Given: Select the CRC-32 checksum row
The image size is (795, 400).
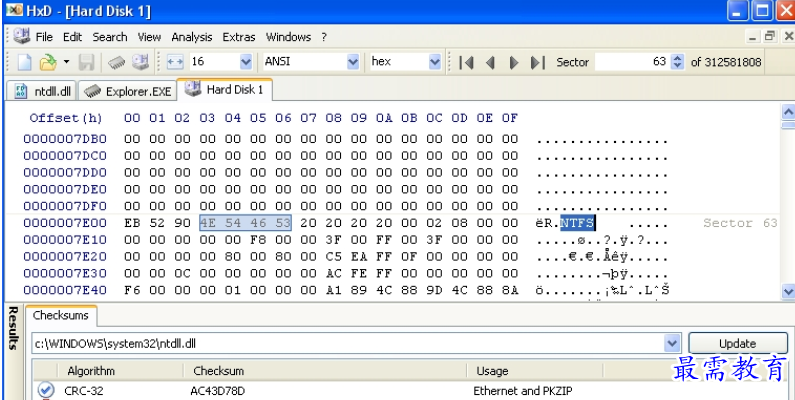Looking at the screenshot, I should 411,391.
